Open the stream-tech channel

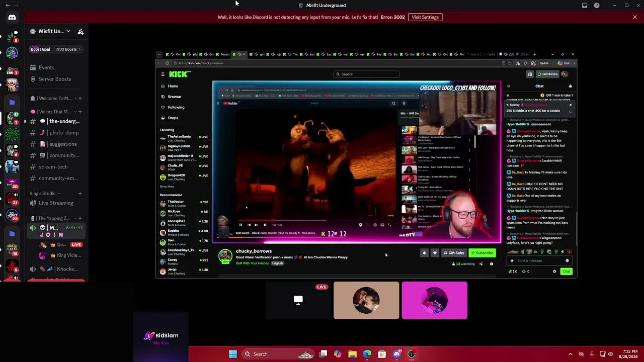point(56,167)
